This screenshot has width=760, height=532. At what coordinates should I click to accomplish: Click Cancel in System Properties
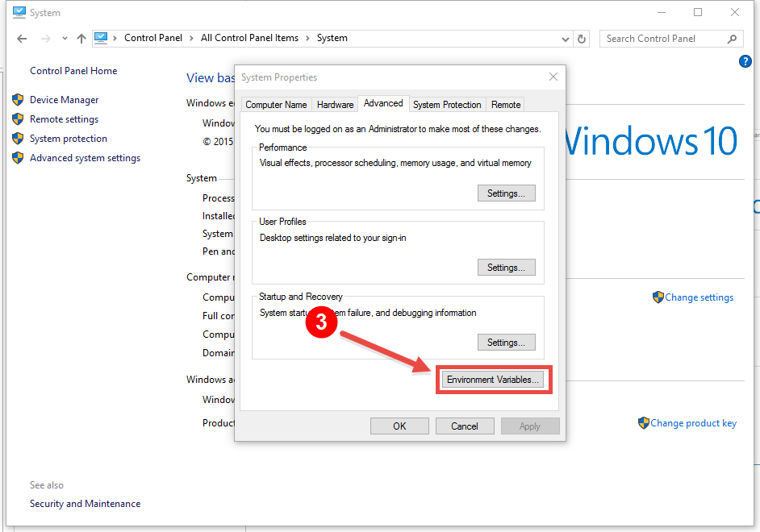[465, 426]
